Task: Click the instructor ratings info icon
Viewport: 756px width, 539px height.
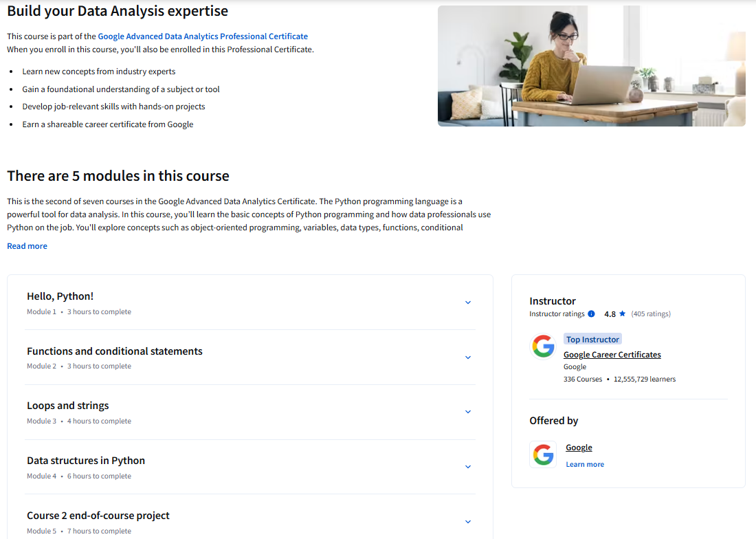Action: coord(591,314)
